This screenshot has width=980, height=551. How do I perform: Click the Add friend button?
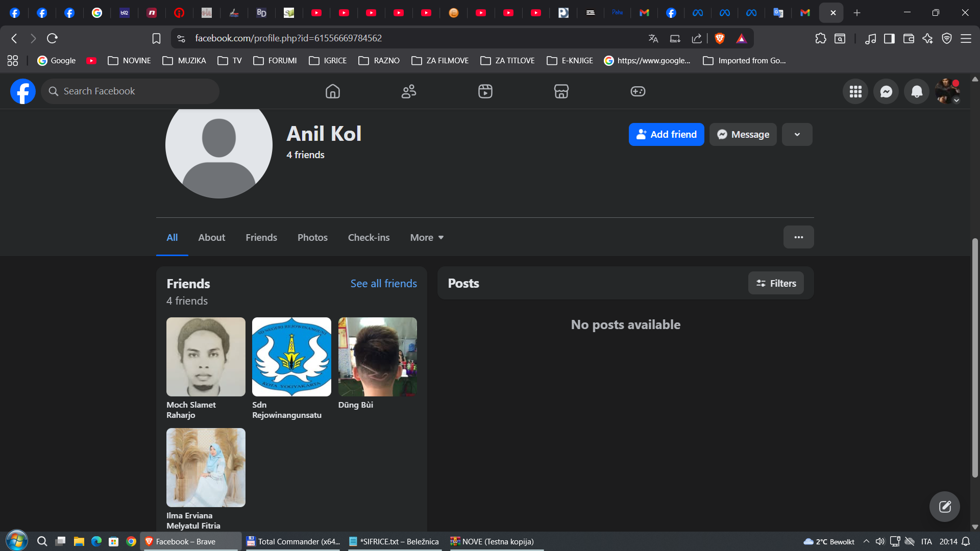click(666, 135)
